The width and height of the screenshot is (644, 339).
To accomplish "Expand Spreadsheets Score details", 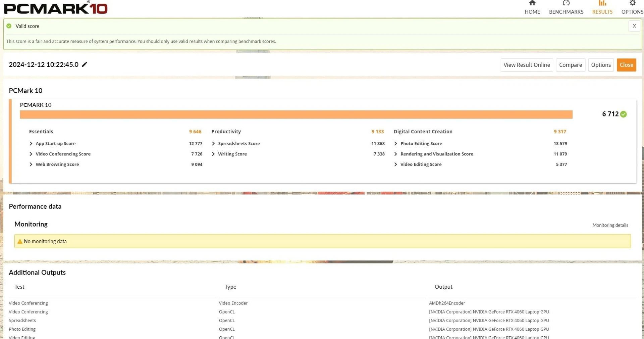I will tap(213, 144).
